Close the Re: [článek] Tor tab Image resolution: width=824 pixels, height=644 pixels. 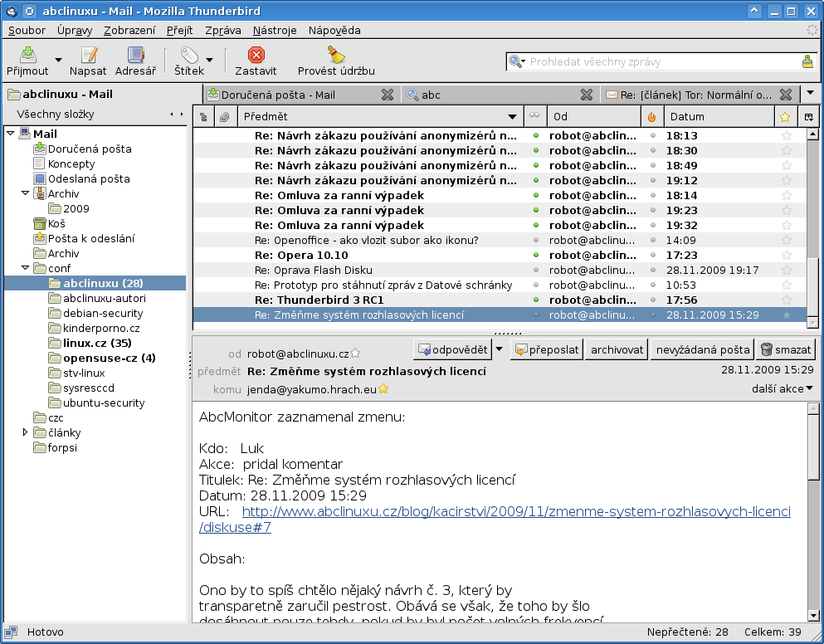(786, 95)
